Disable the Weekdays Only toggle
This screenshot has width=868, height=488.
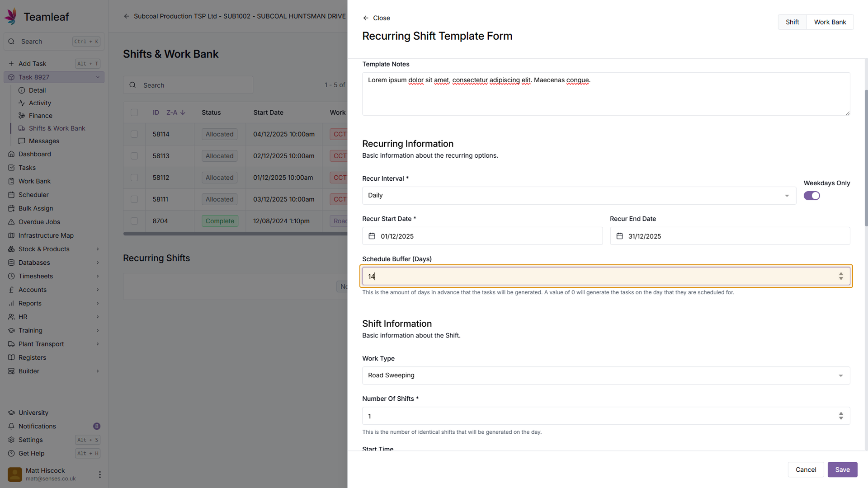click(811, 196)
